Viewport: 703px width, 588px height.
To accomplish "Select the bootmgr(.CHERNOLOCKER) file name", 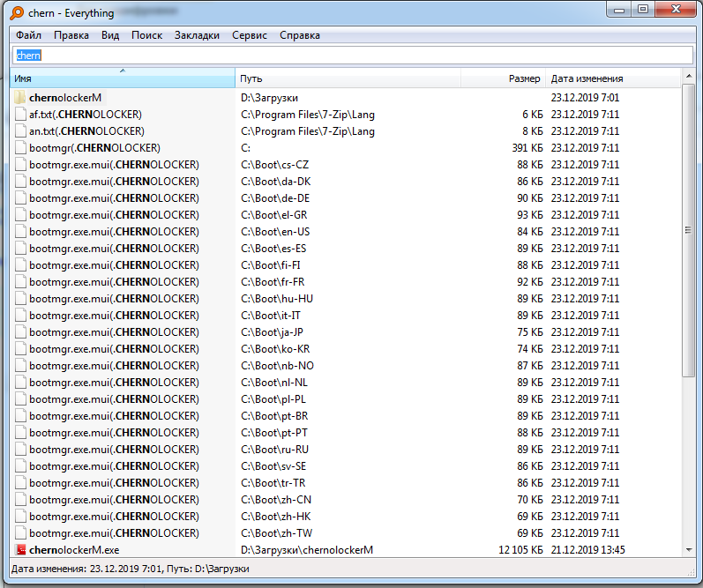I will tap(94, 147).
